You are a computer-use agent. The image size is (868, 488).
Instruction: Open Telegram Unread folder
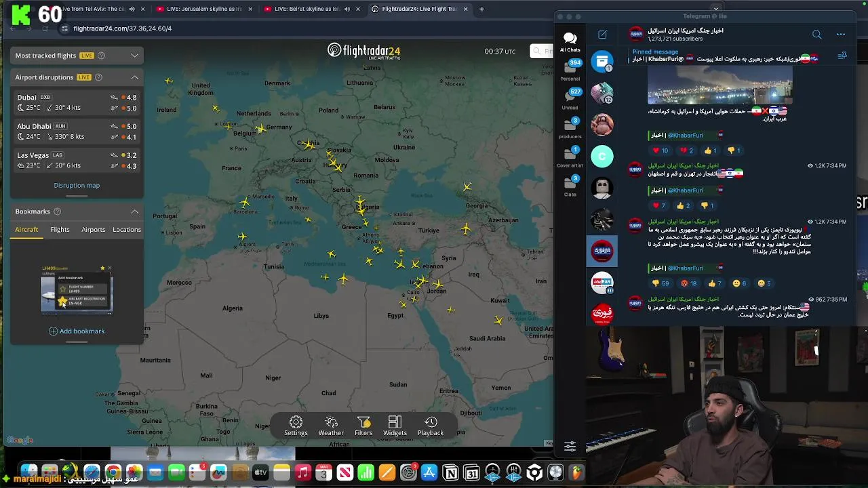[x=570, y=99]
